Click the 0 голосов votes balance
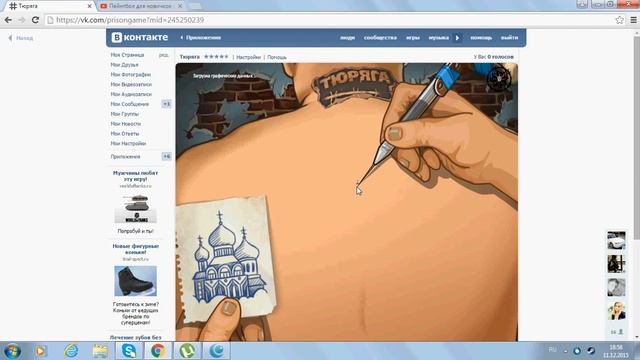 coord(500,57)
